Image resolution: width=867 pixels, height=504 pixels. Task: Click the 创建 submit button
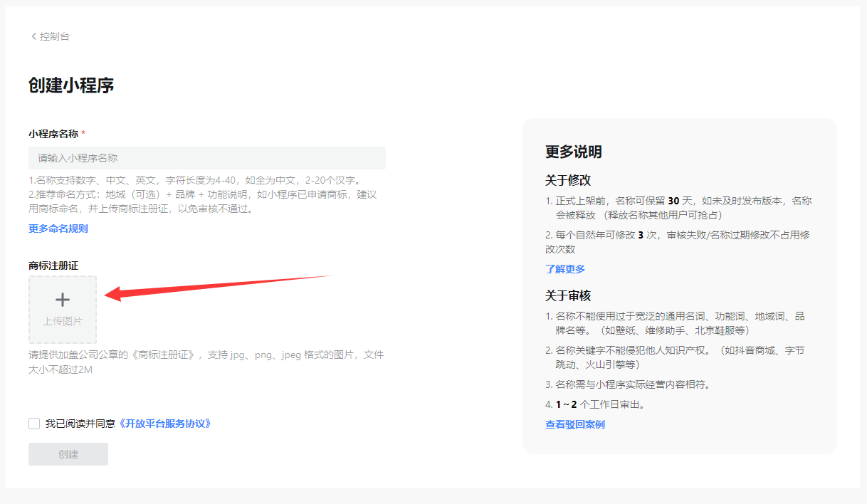(68, 453)
